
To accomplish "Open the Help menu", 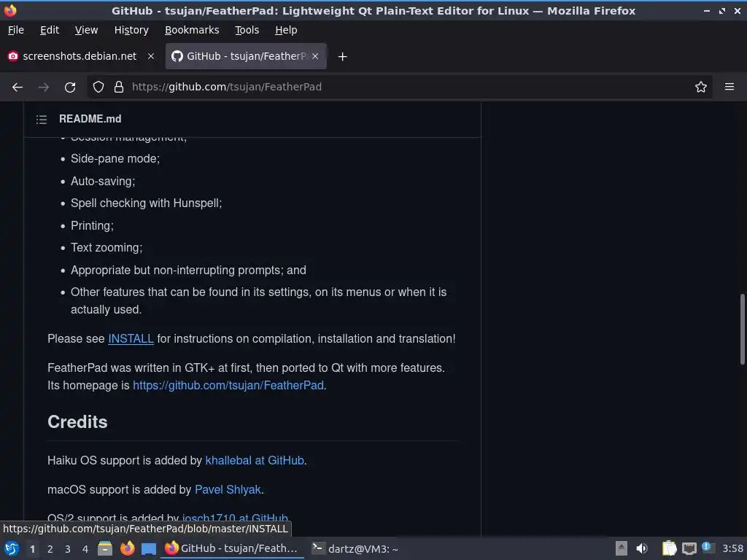I will [x=286, y=30].
